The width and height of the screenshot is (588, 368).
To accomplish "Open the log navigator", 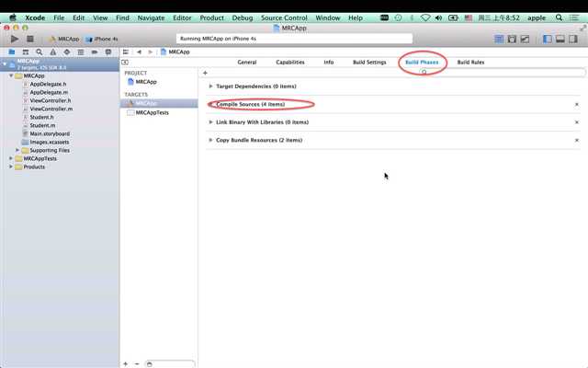I will 108,52.
